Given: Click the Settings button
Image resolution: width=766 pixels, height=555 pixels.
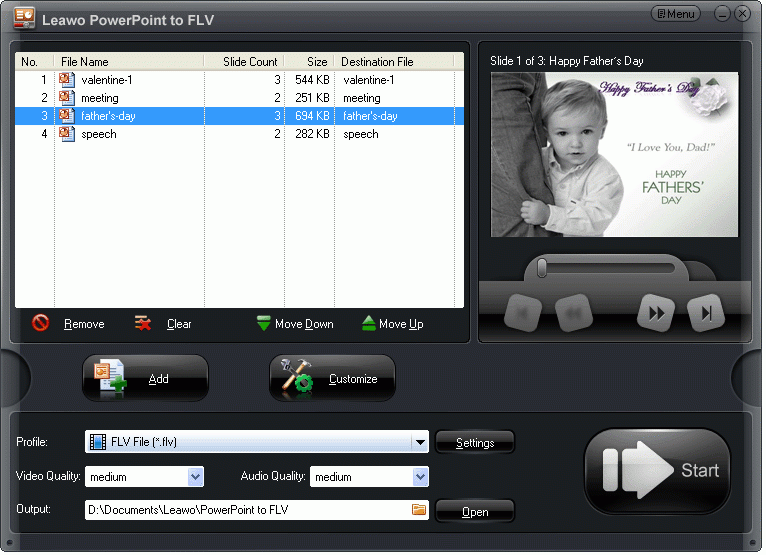Looking at the screenshot, I should (475, 443).
